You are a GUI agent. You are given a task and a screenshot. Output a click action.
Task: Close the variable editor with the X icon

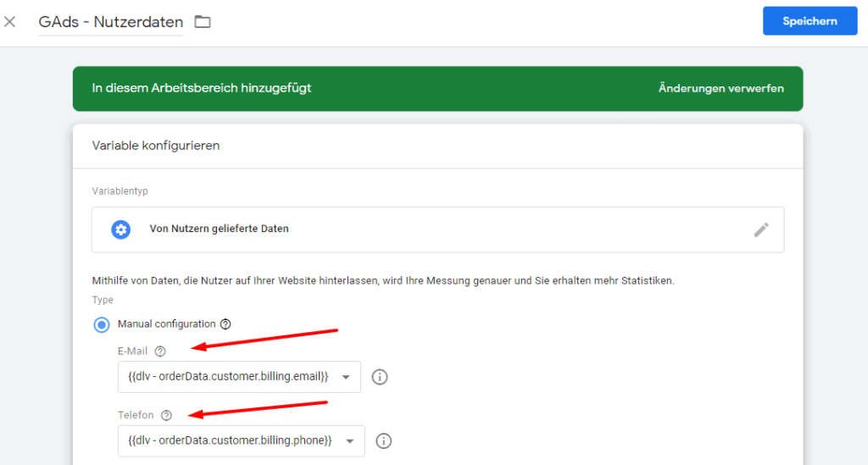click(x=9, y=21)
